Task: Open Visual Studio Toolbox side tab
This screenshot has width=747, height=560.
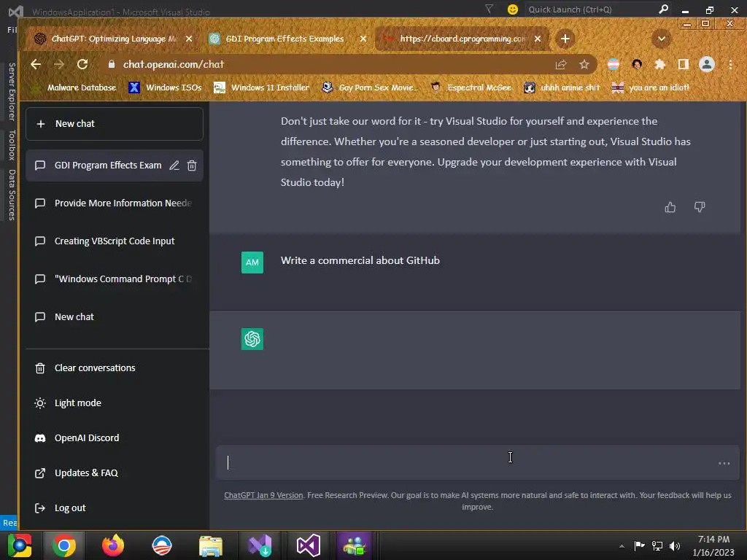Action: (x=12, y=145)
